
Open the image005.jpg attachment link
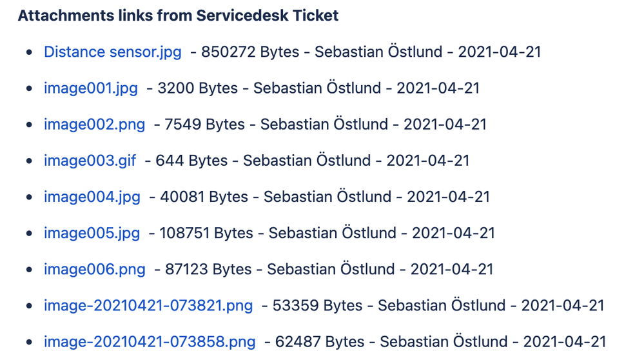[x=92, y=233]
